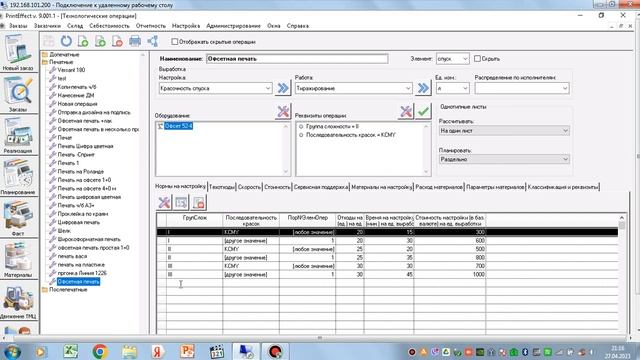Toggle the Скрыть checkbox
The width and height of the screenshot is (640, 360).
tap(477, 59)
